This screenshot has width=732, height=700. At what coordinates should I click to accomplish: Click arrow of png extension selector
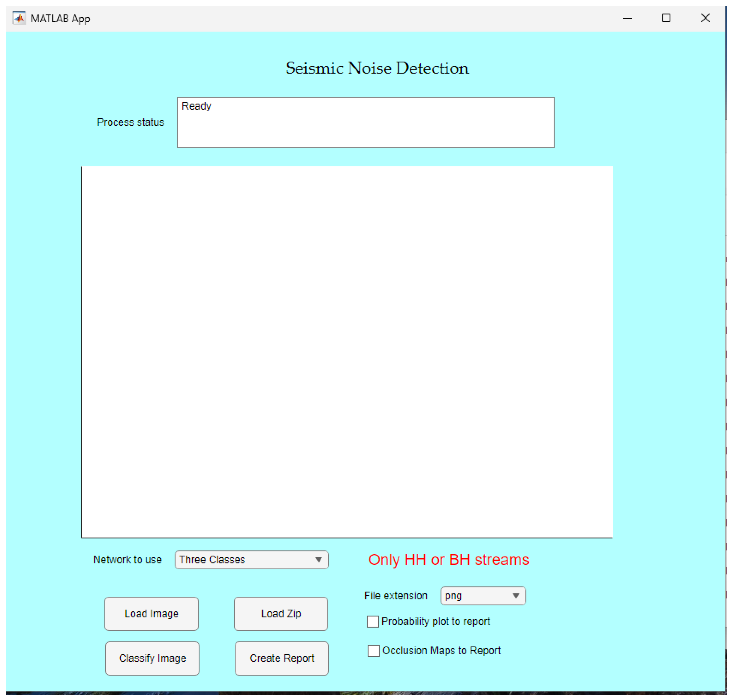click(516, 596)
